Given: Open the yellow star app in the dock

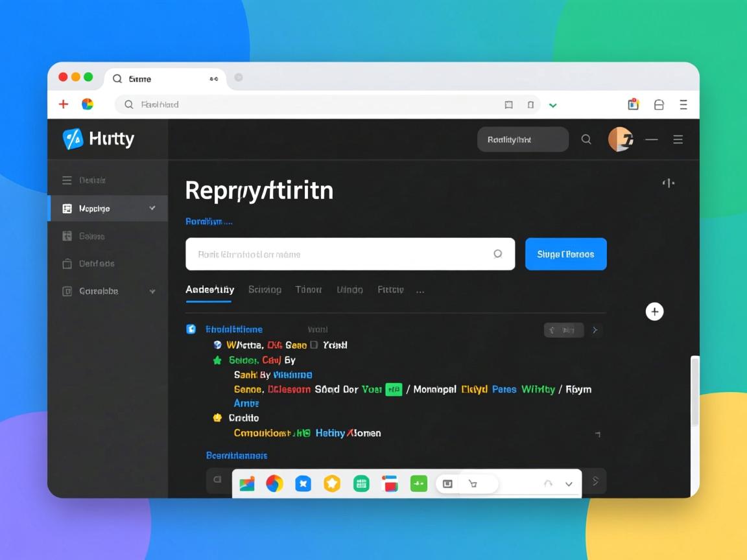Looking at the screenshot, I should [x=332, y=484].
